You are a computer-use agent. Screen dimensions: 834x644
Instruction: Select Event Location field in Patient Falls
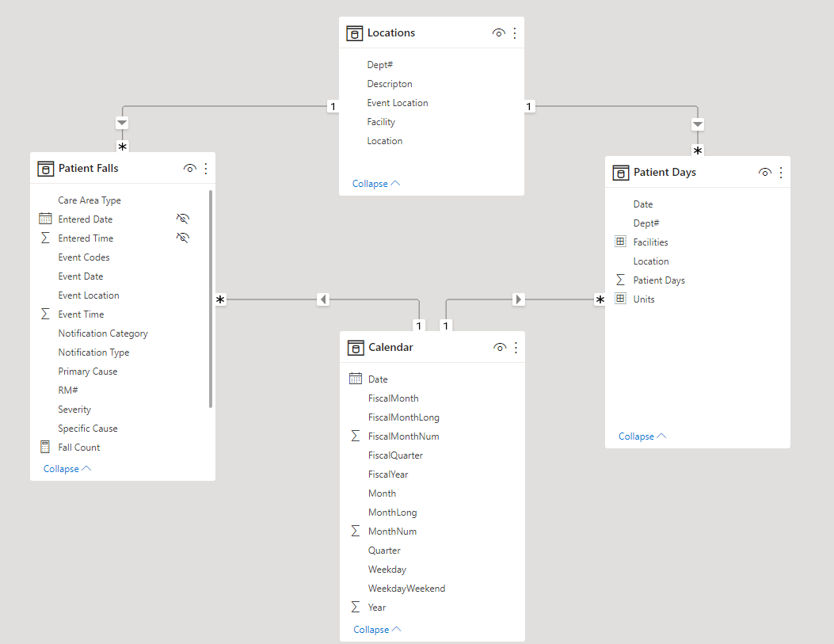[88, 295]
